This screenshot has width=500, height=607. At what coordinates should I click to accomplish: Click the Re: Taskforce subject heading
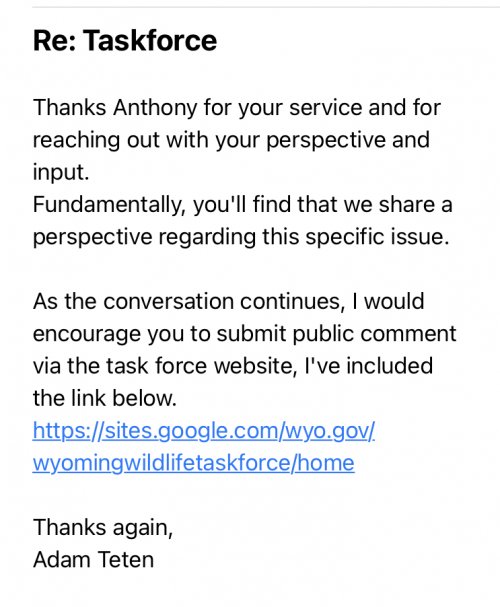coord(125,40)
